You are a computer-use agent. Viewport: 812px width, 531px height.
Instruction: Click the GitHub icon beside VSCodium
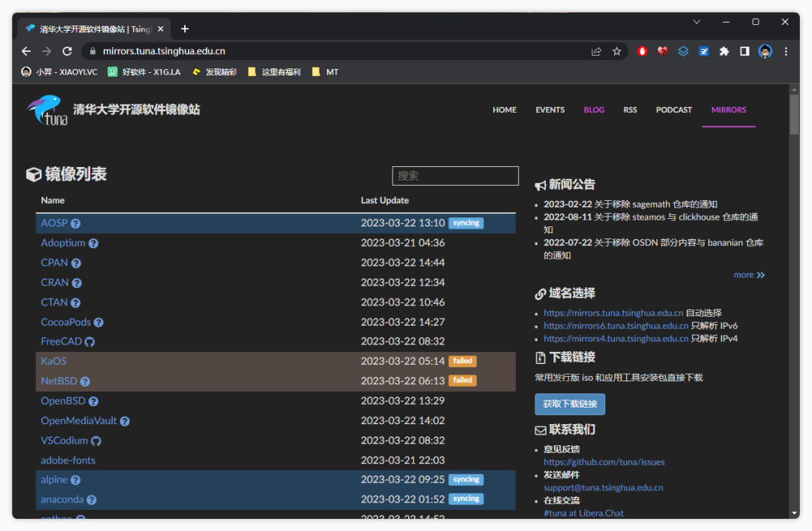95,441
